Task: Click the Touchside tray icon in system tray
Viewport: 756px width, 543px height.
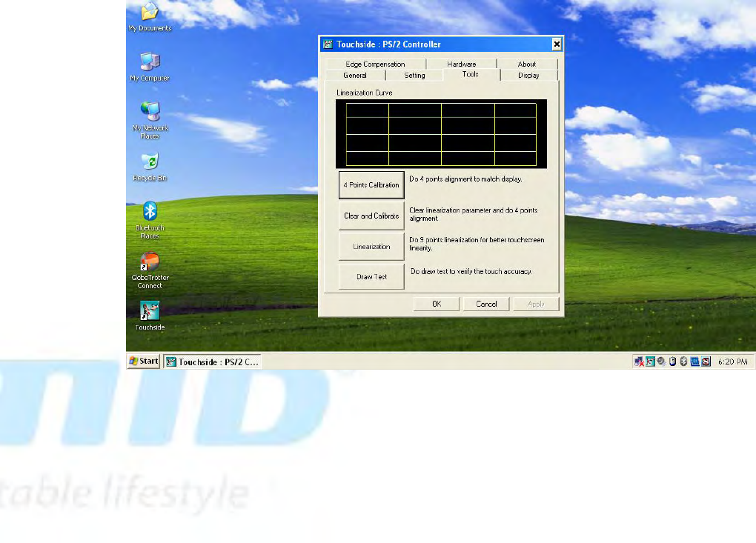Action: click(x=651, y=362)
